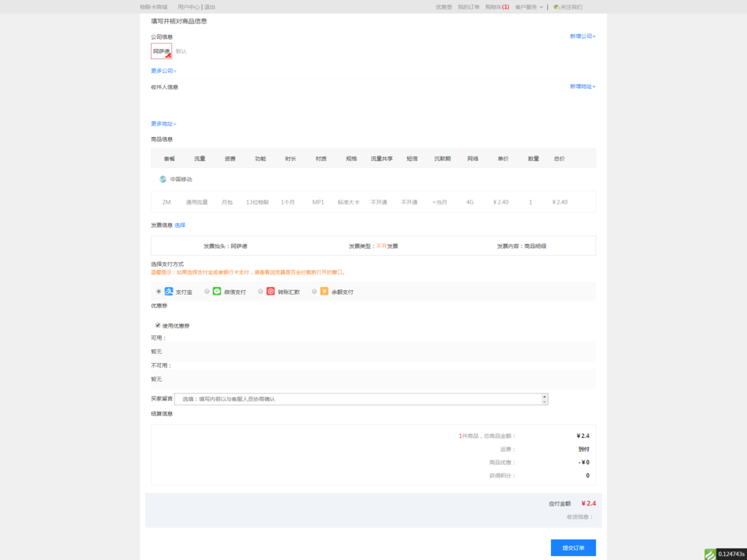Uncheck the 使用优惠券 (use coupon) checkbox
This screenshot has height=560, width=747.
click(158, 325)
